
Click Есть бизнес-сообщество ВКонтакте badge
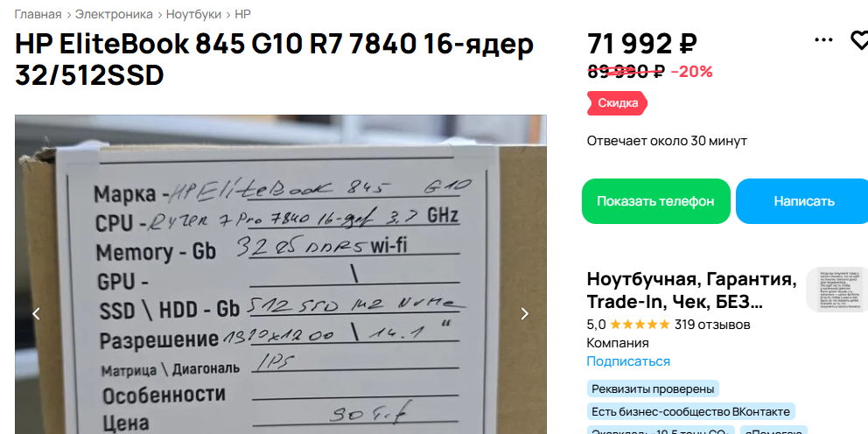(691, 412)
